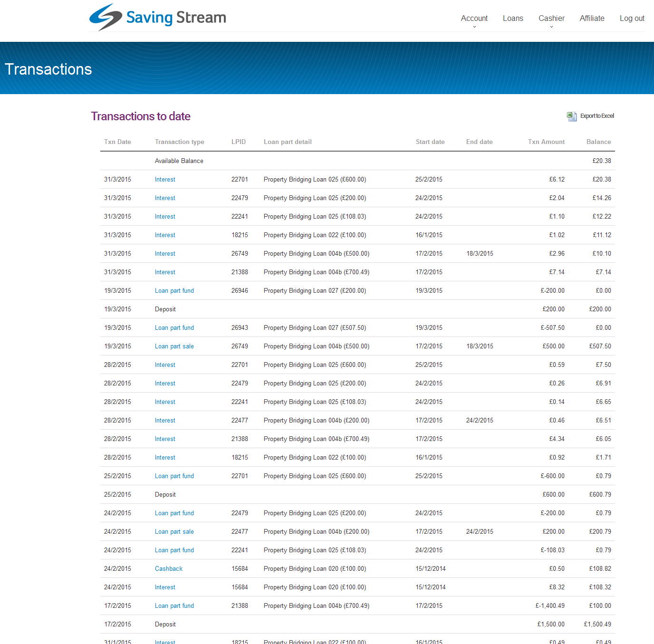Click the £-600.00 transaction amount
The height and width of the screenshot is (644, 654).
click(552, 476)
